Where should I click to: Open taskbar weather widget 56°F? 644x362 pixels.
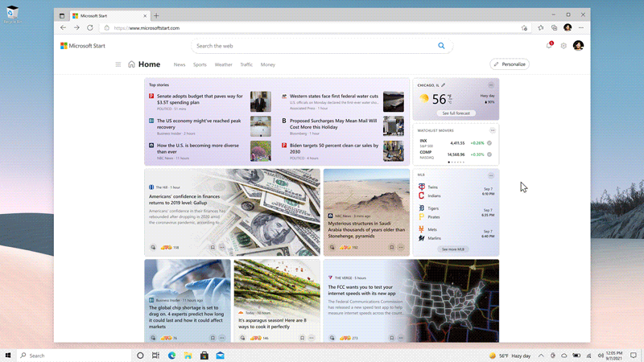point(510,356)
